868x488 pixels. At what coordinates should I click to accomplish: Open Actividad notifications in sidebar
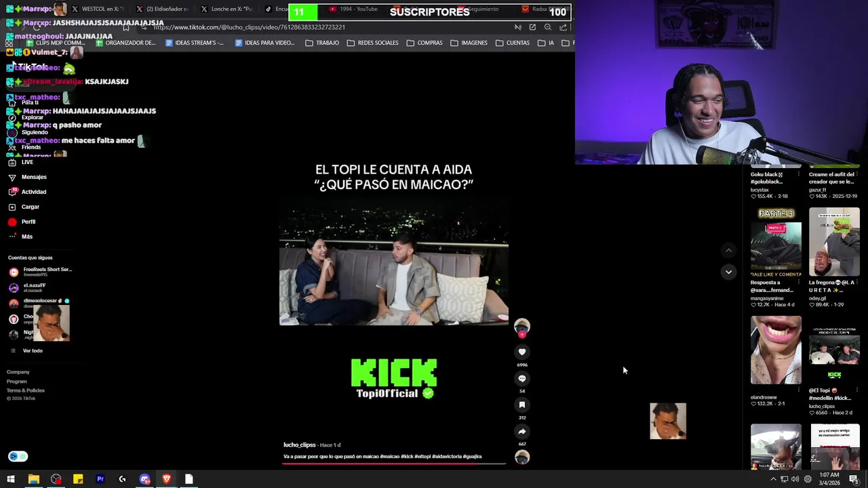pyautogui.click(x=34, y=192)
